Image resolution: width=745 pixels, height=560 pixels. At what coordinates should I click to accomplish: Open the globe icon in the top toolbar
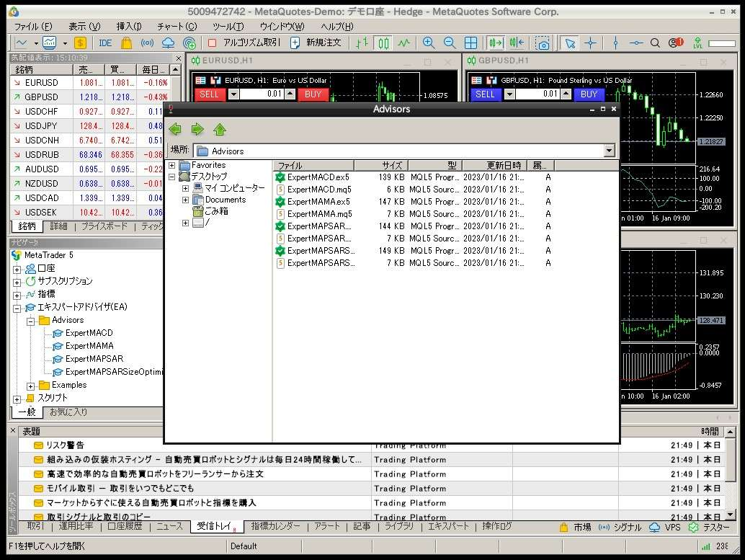(189, 43)
